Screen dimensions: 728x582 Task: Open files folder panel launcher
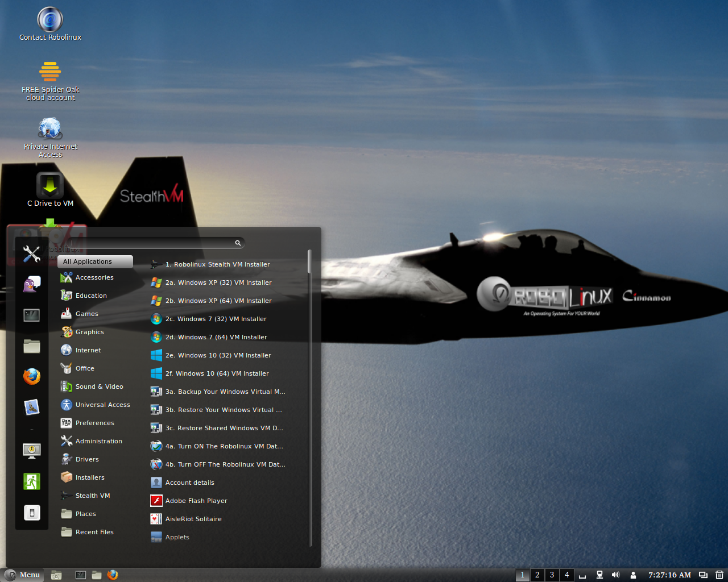[97, 575]
